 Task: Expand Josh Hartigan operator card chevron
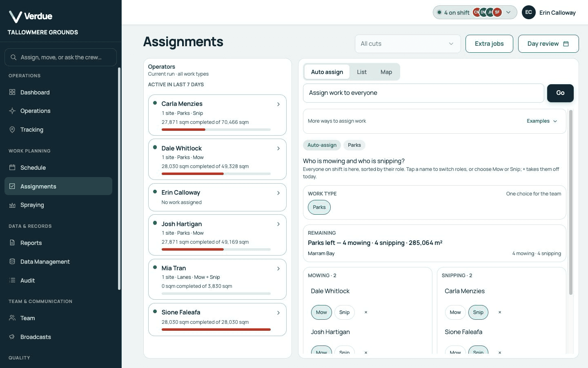pyautogui.click(x=278, y=224)
